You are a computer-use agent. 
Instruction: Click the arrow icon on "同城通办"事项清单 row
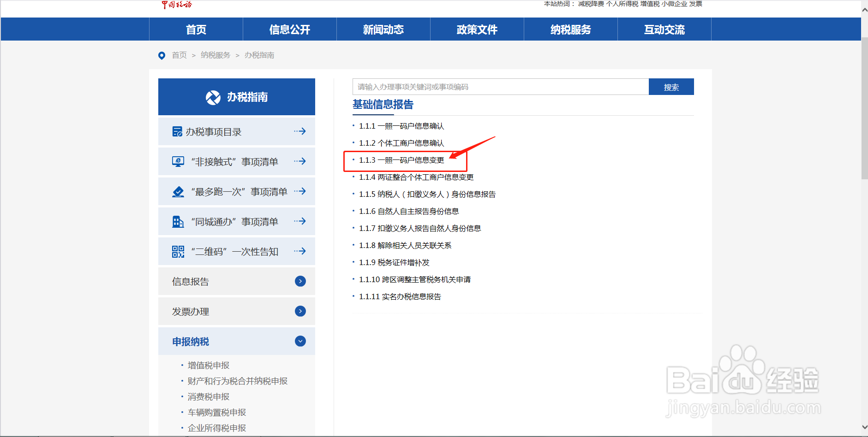coord(300,221)
